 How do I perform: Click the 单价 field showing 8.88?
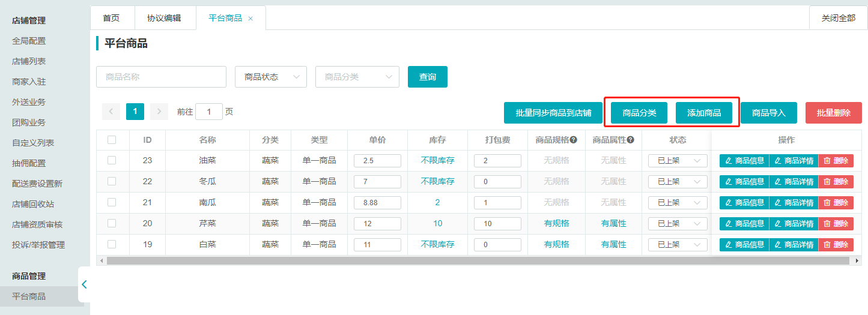point(377,203)
